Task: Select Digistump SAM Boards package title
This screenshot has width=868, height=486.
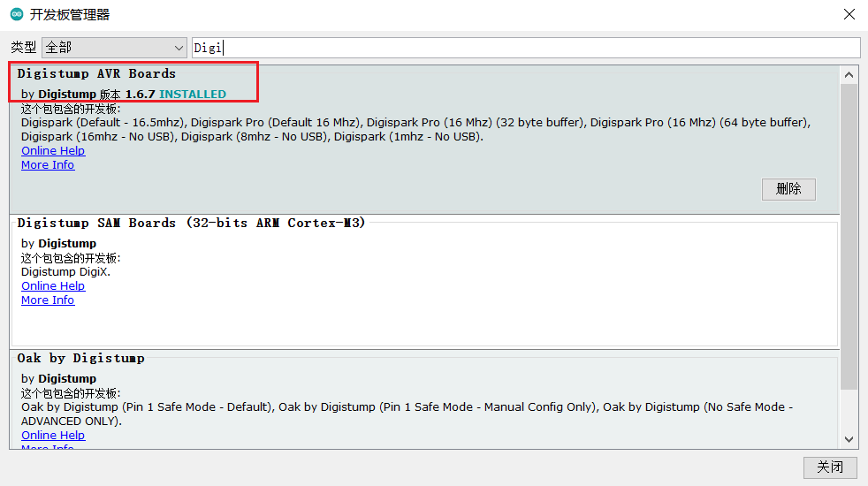Action: pyautogui.click(x=191, y=223)
